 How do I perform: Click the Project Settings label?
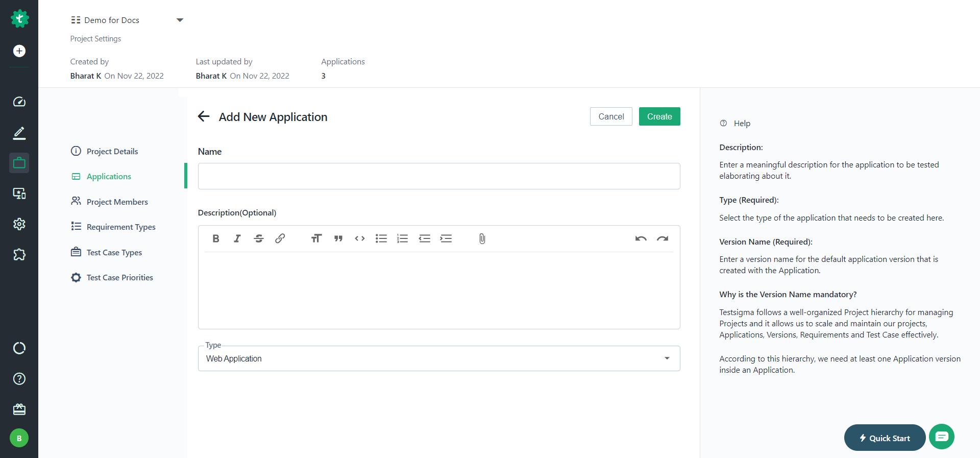click(x=95, y=39)
